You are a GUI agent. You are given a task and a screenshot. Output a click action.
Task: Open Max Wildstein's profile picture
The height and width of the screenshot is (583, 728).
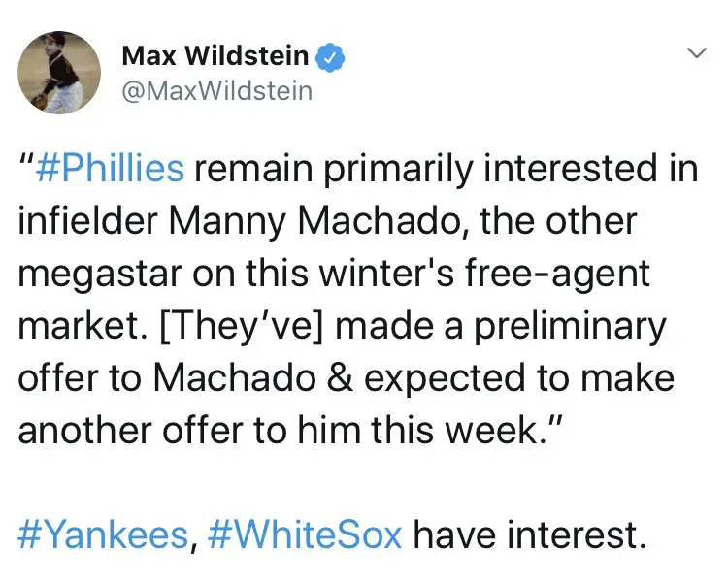point(59,71)
